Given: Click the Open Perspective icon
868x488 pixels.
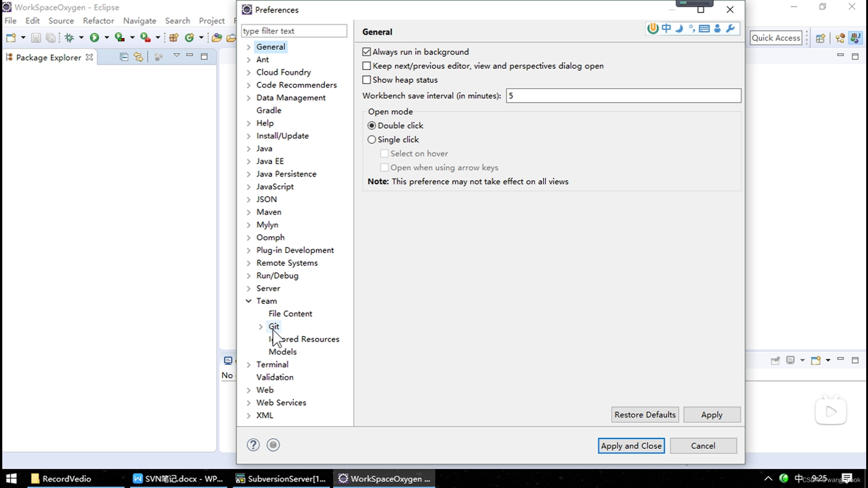Looking at the screenshot, I should [821, 38].
